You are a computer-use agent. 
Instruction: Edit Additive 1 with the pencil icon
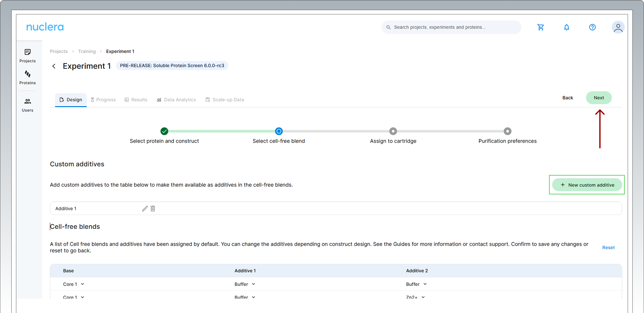pyautogui.click(x=145, y=208)
